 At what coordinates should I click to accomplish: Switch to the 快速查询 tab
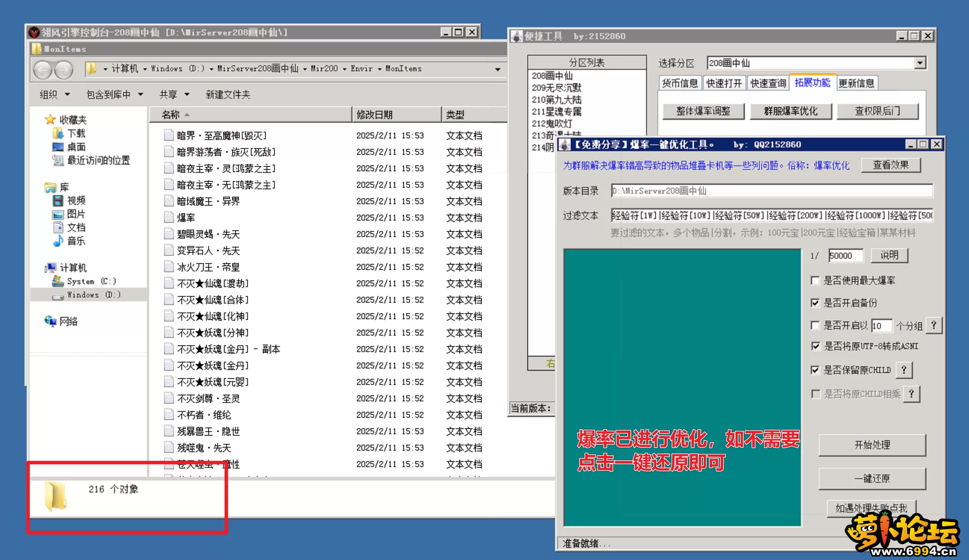768,83
